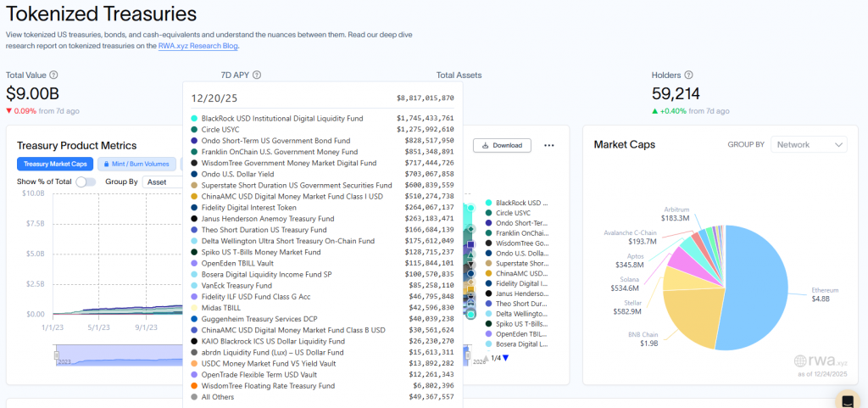The image size is (868, 408).
Task: Click the Spiko US T-Bills... legend entry
Action: click(516, 323)
